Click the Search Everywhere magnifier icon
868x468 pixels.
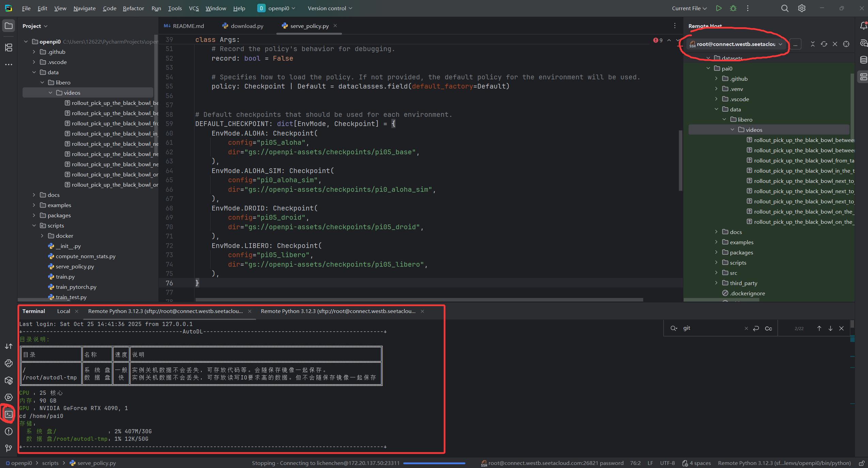pos(785,8)
